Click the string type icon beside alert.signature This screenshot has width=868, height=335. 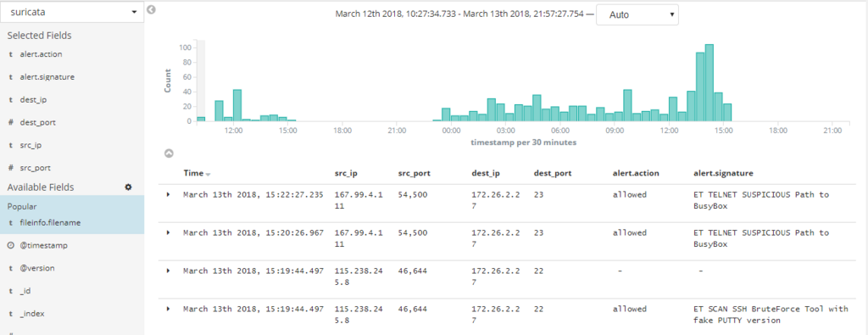click(x=10, y=77)
